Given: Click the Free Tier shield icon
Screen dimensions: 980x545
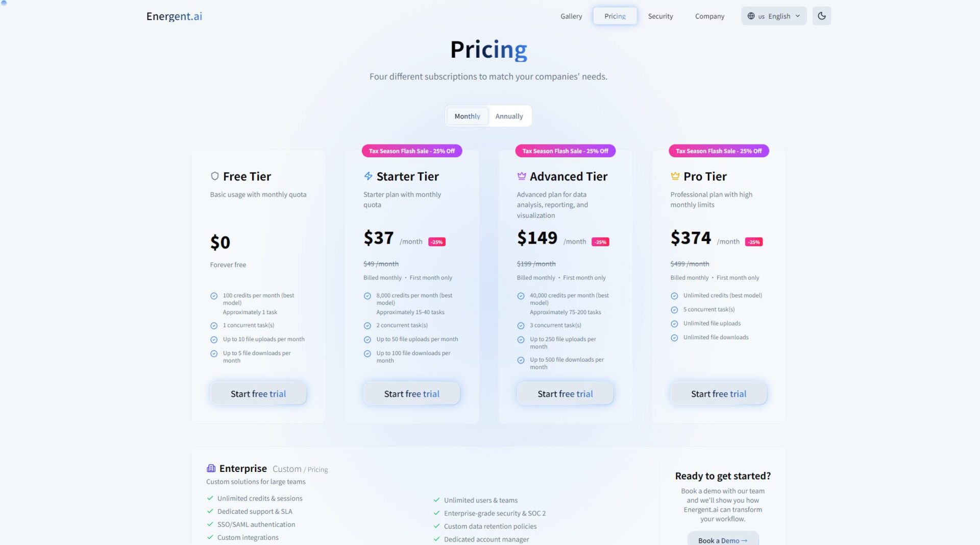Looking at the screenshot, I should tap(215, 176).
